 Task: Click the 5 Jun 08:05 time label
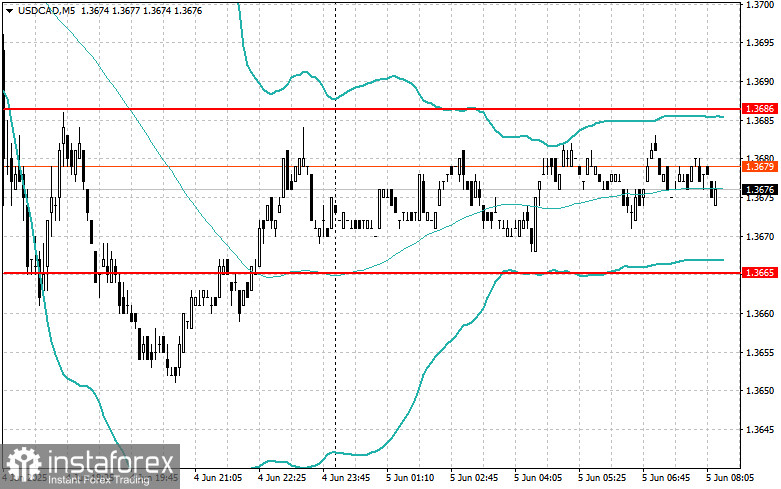[731, 478]
